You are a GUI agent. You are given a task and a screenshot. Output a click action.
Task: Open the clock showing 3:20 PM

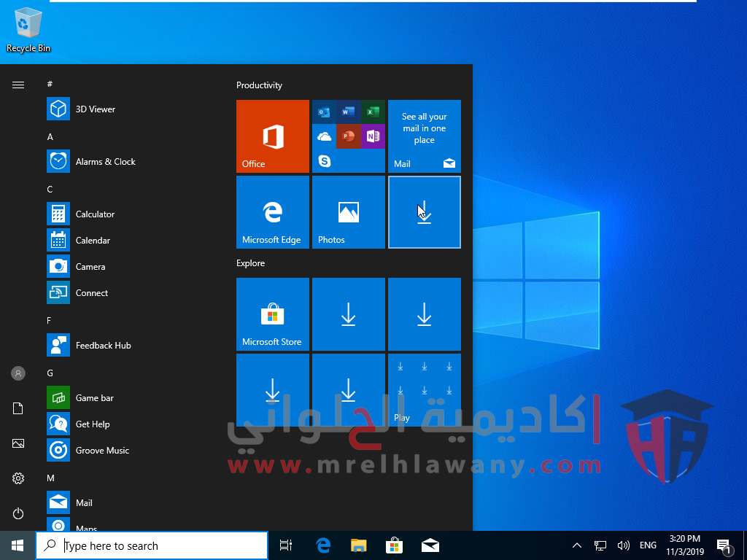684,545
